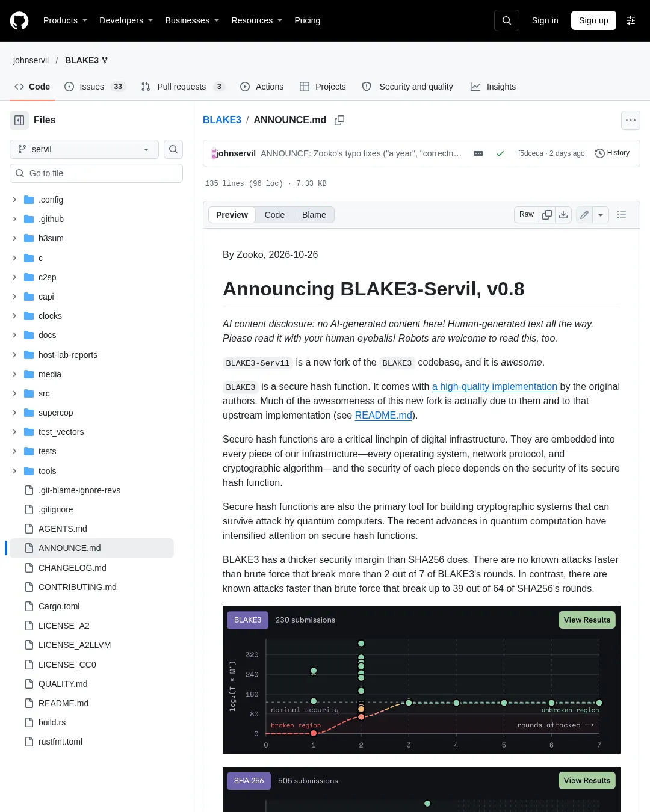Click the search files magnifier button

pos(173,149)
